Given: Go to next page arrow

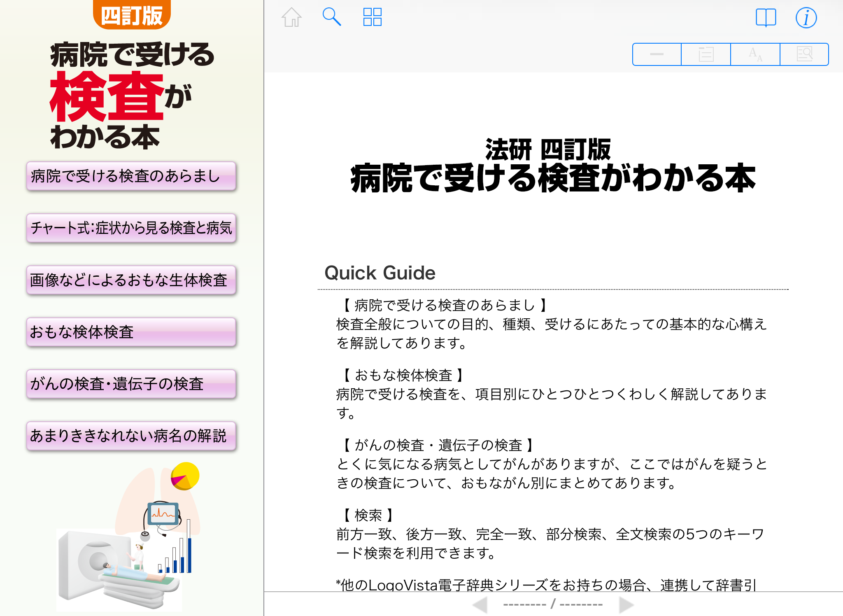Looking at the screenshot, I should click(626, 605).
